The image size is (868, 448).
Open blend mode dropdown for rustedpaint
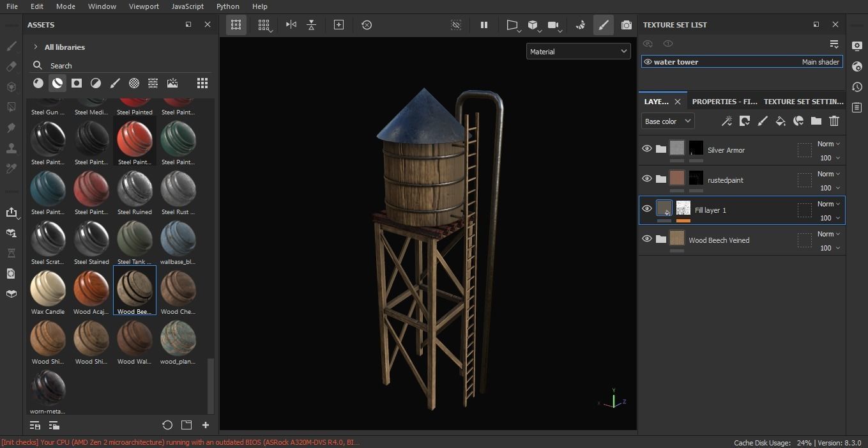(829, 174)
